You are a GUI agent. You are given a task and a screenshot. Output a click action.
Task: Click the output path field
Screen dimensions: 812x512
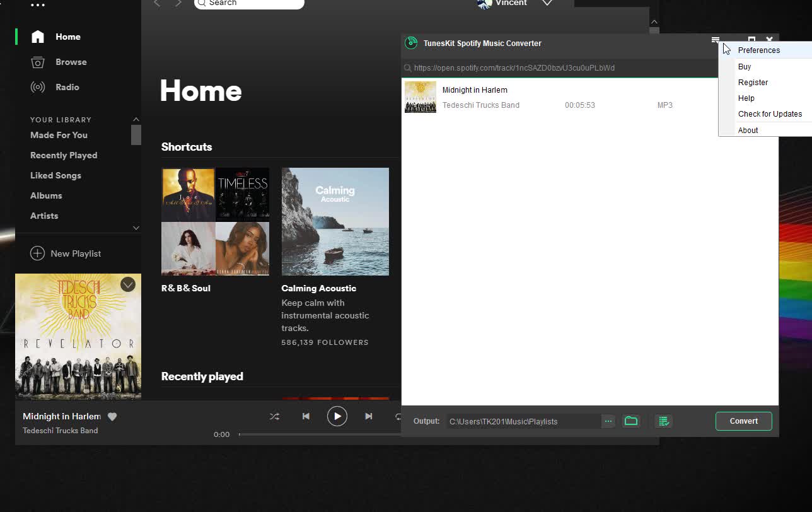[x=523, y=421]
